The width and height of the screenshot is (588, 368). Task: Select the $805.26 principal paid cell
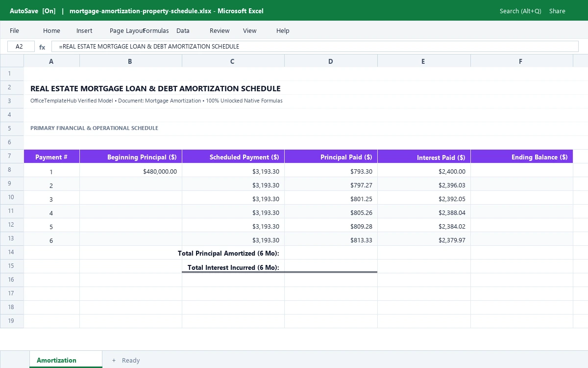tap(331, 211)
